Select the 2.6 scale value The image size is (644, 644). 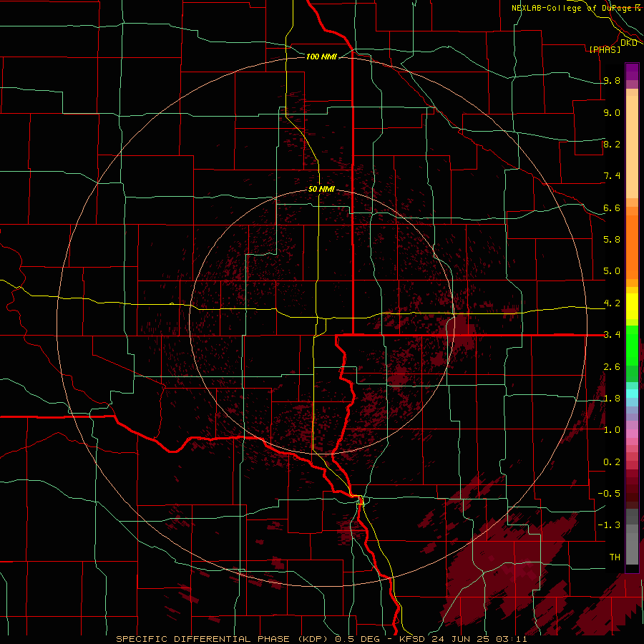coord(612,367)
